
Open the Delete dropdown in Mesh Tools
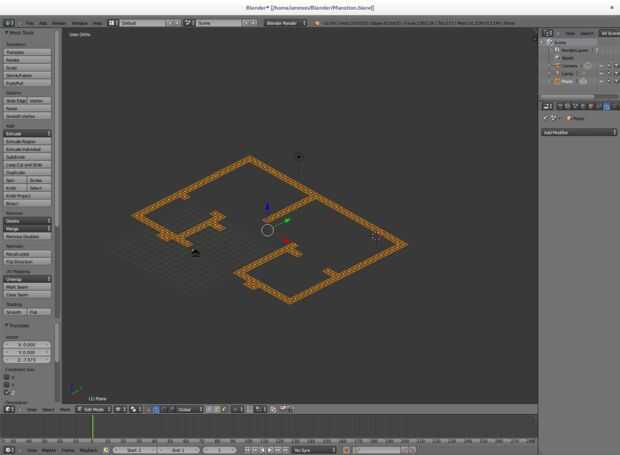(27, 221)
